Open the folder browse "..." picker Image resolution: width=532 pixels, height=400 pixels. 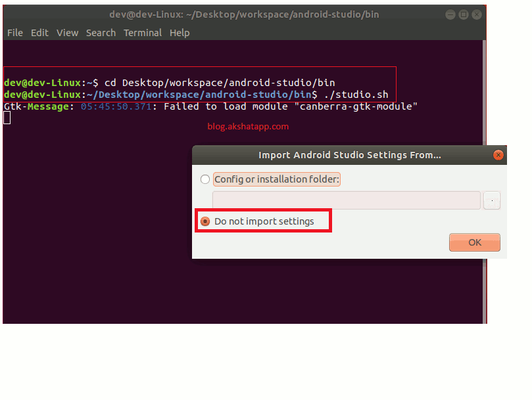(x=491, y=200)
